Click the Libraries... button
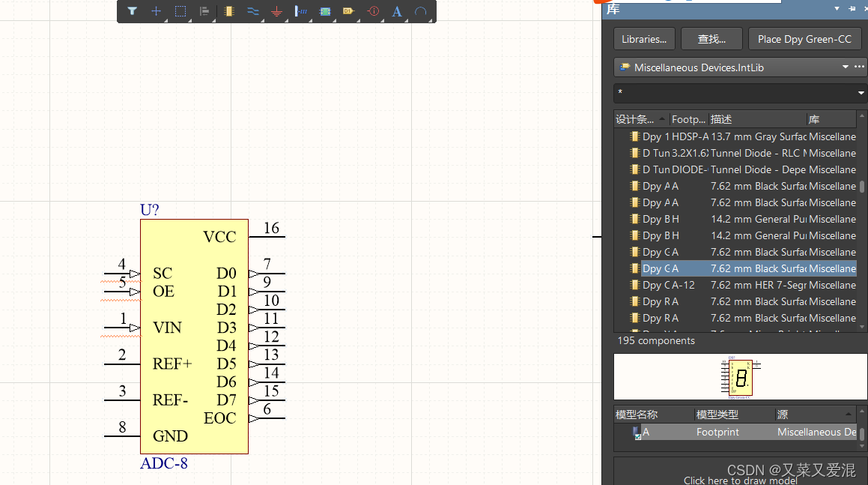Image resolution: width=868 pixels, height=485 pixels. [x=644, y=39]
